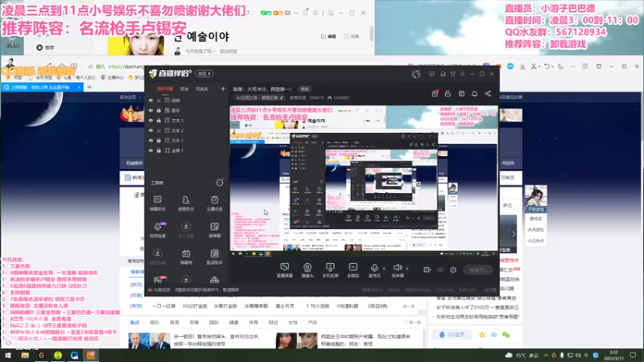Add the 直播屏幕 screen capture source

[x=285, y=270]
